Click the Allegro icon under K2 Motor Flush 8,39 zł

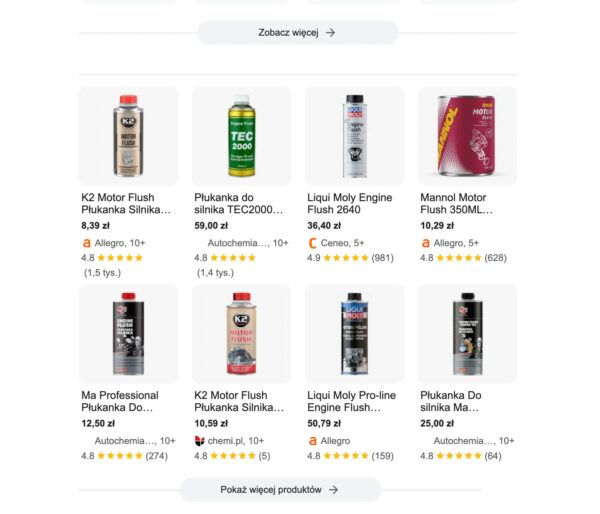pos(86,242)
